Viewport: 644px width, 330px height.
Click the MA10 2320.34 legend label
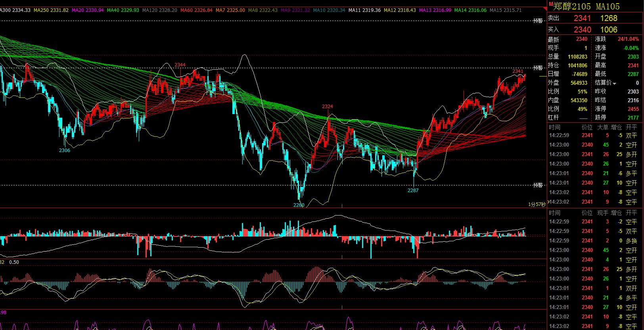click(329, 10)
